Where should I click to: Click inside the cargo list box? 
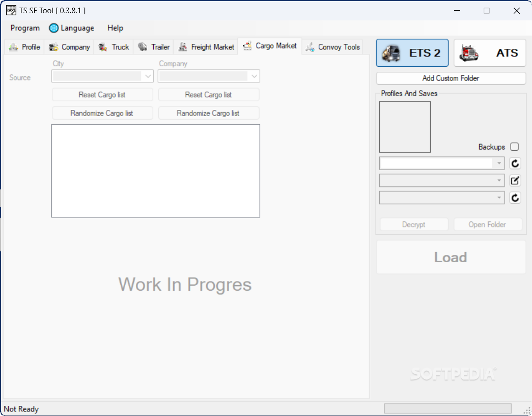(156, 171)
